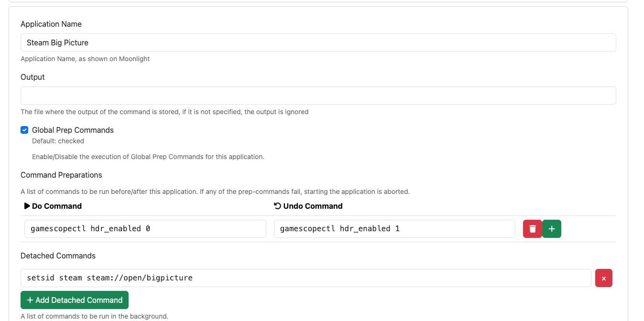Viewport: 644px width, 321px height.
Task: Click the Global Prep Commands label text
Action: [73, 130]
